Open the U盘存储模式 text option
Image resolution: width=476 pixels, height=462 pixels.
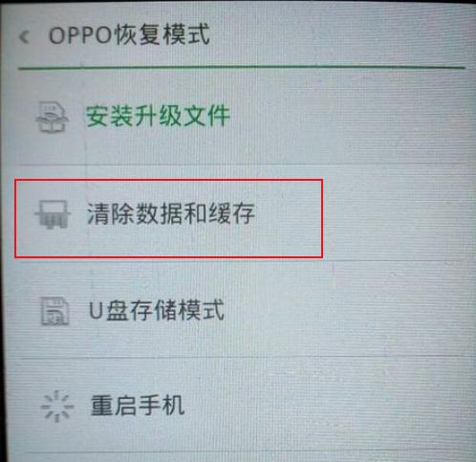point(157,310)
